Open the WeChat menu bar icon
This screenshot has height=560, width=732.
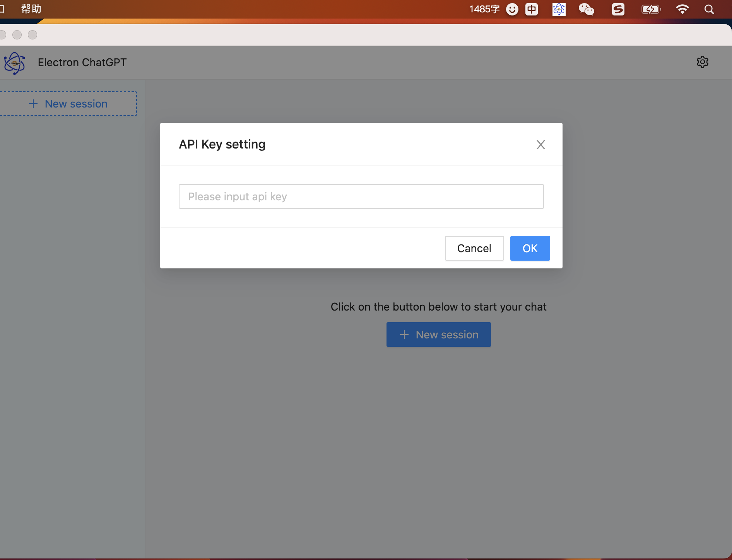coord(586,9)
